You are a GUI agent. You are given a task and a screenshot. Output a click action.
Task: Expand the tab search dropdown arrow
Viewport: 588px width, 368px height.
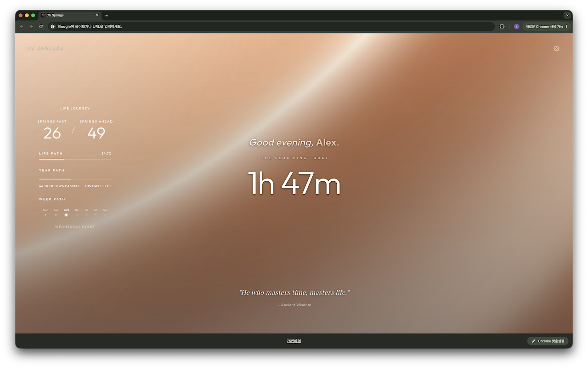point(567,15)
